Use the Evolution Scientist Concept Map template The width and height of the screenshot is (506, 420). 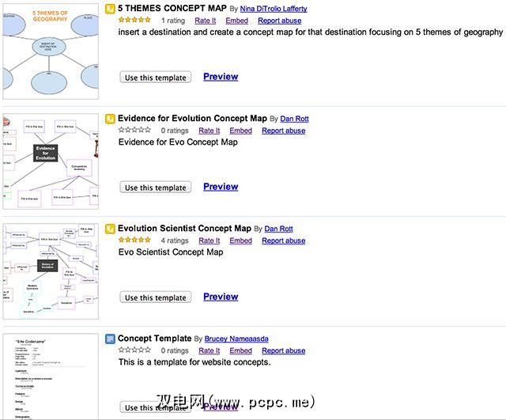156,297
